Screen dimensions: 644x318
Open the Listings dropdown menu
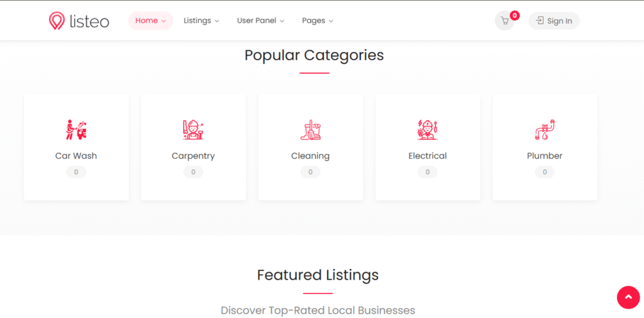click(201, 21)
